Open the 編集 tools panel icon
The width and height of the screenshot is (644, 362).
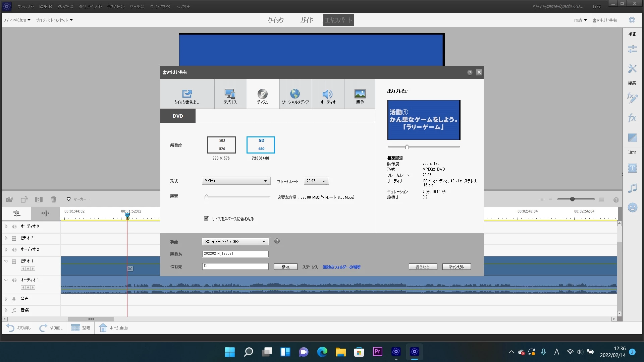coord(632,69)
